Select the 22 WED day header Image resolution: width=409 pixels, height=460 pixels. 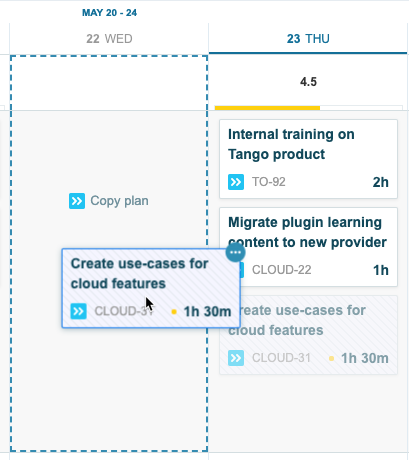(x=109, y=39)
